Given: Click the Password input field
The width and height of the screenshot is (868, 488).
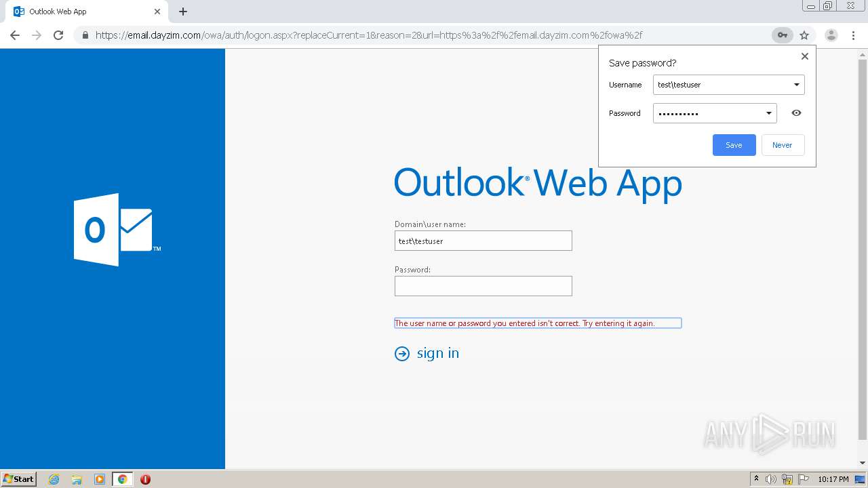Looking at the screenshot, I should coord(484,286).
